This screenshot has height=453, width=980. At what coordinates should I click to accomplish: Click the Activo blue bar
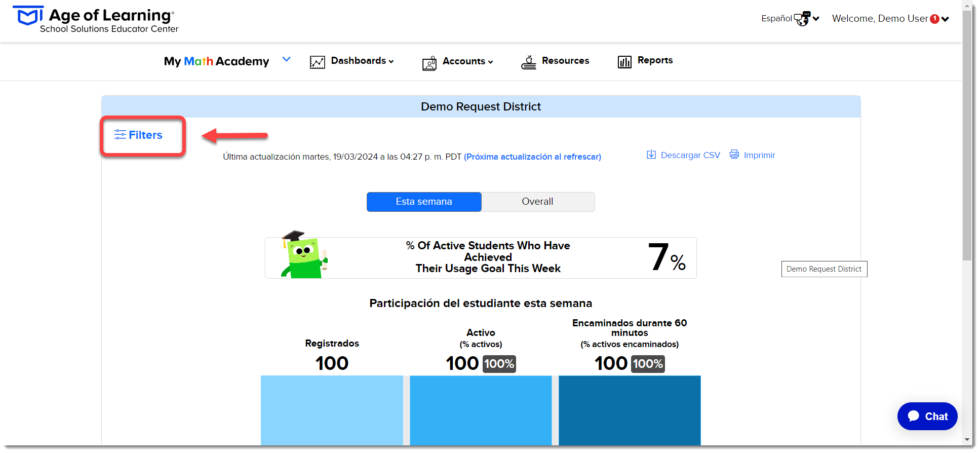point(481,410)
